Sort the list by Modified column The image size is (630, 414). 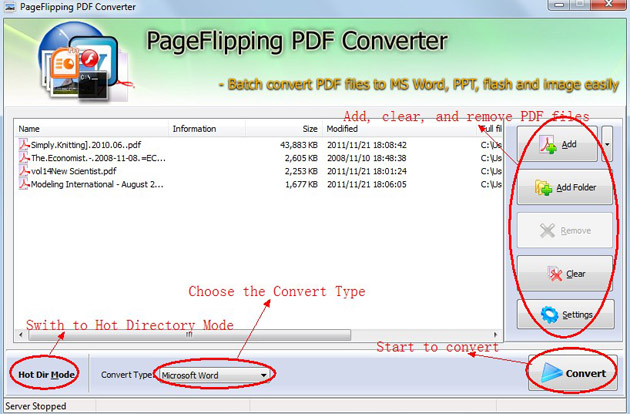(x=400, y=129)
